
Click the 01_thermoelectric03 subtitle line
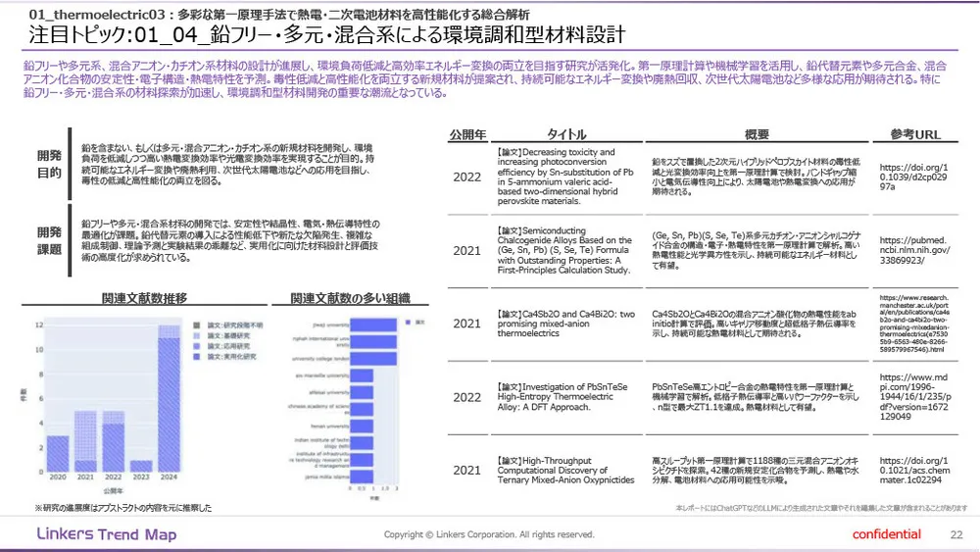(x=279, y=14)
